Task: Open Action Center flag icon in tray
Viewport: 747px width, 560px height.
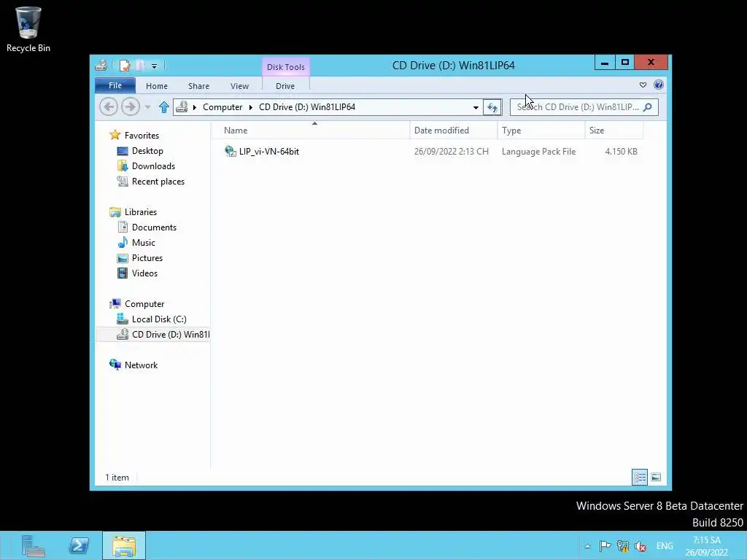Action: [x=605, y=545]
